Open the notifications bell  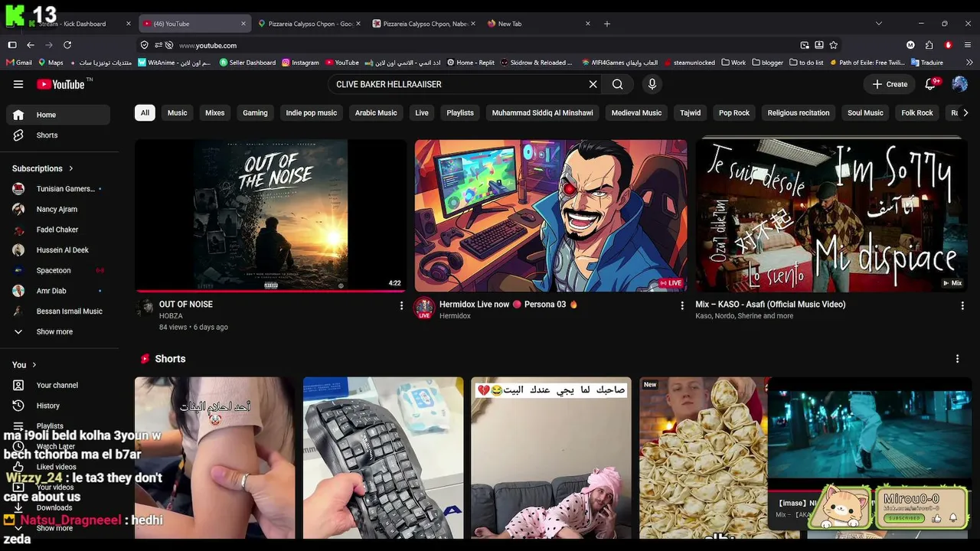click(x=931, y=84)
